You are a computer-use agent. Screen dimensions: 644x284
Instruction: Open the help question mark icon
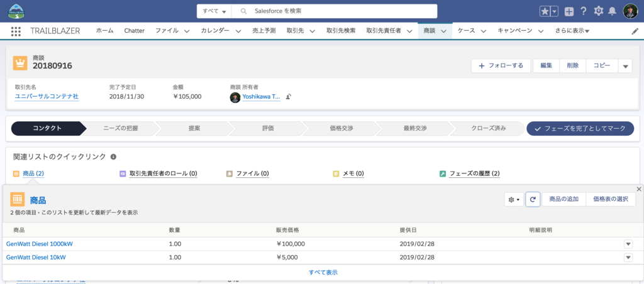(583, 11)
